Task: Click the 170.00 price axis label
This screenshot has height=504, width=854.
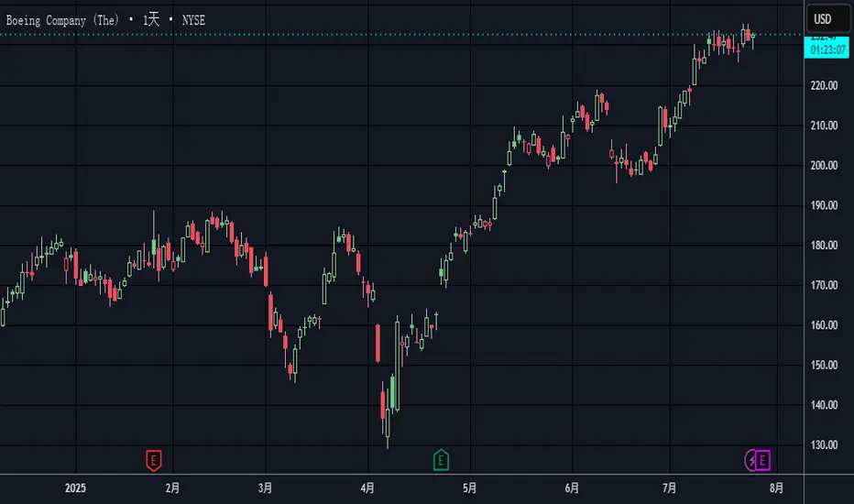Action: [x=824, y=285]
